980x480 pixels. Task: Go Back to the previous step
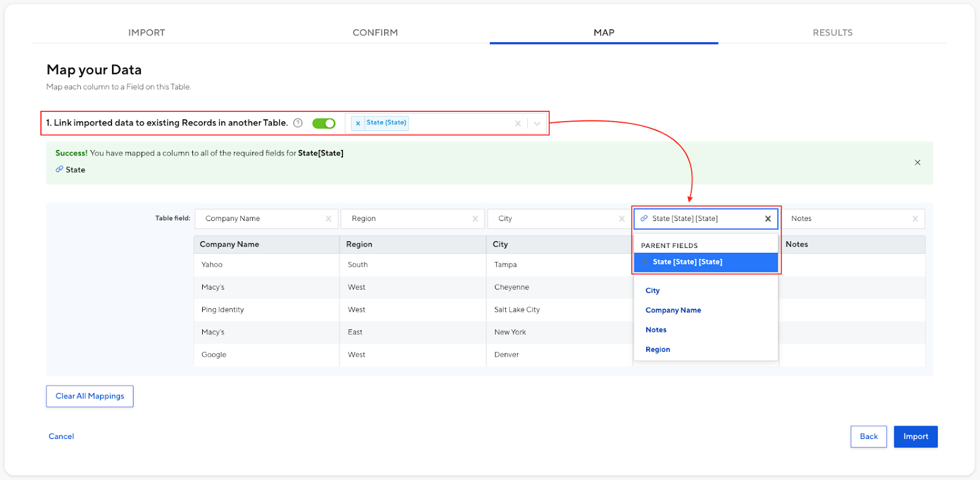tap(869, 437)
